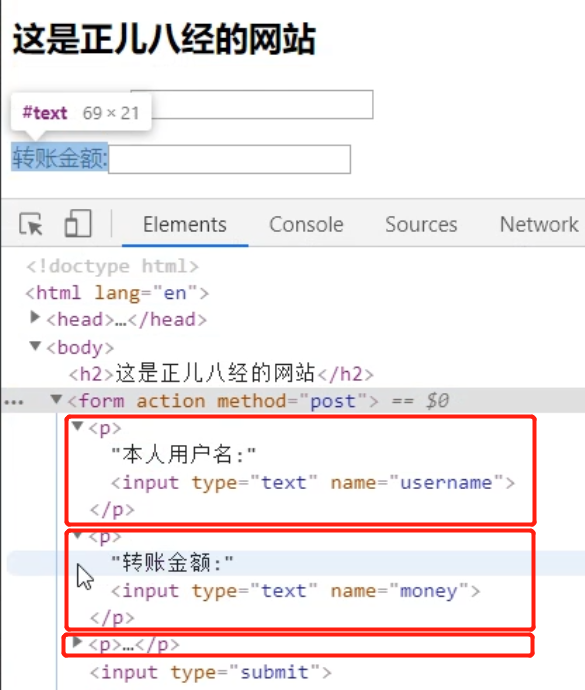Click the three-dots actions icon beside form
The image size is (585, 690).
point(14,402)
